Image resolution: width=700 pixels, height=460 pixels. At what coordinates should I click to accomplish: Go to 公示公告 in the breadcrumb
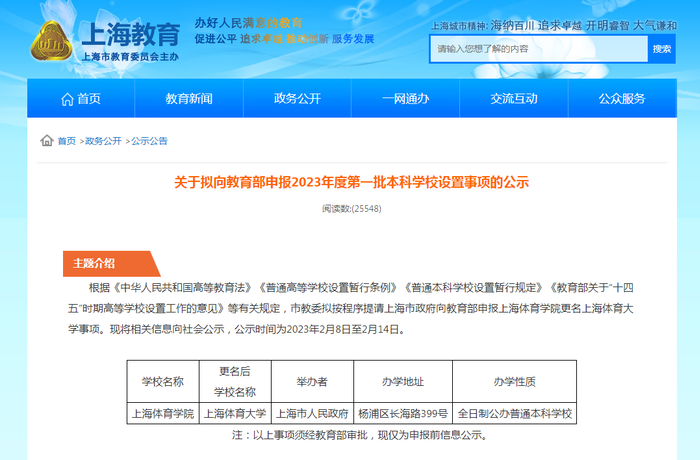coord(149,141)
